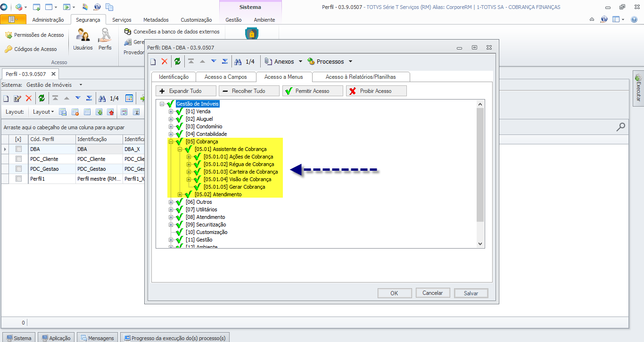This screenshot has height=342, width=644.
Task: Collapse the [05] Cobrança tree node
Action: [171, 142]
